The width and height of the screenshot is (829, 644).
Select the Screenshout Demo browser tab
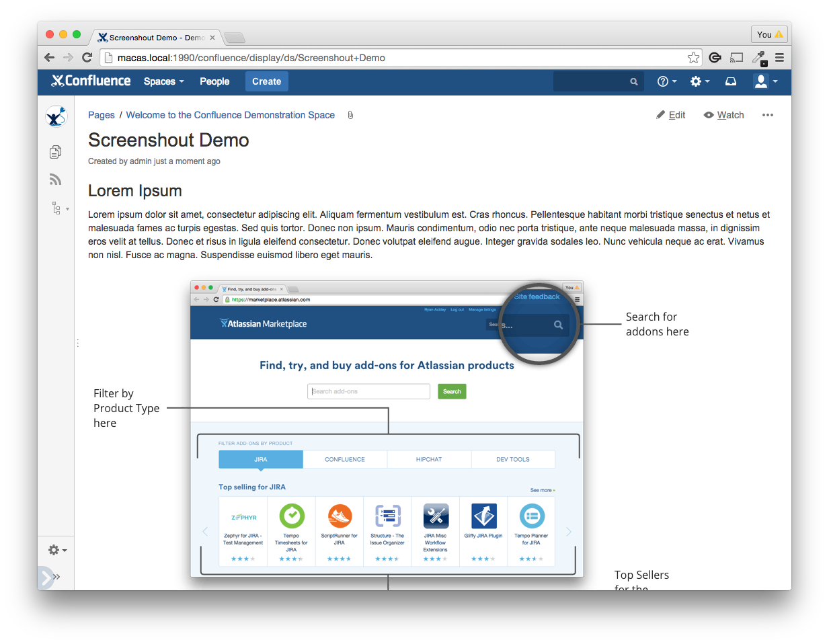155,38
